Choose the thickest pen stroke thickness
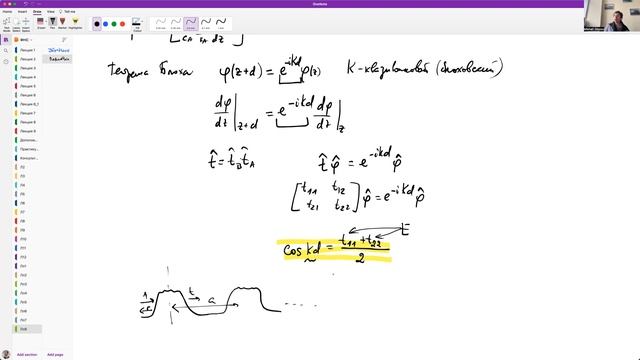This screenshot has height=360, width=640. click(x=221, y=23)
